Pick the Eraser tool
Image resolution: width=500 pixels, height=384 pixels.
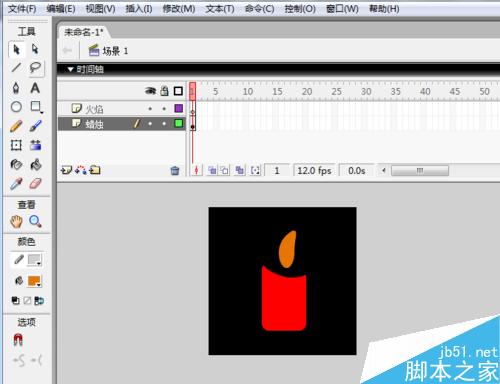click(x=35, y=183)
